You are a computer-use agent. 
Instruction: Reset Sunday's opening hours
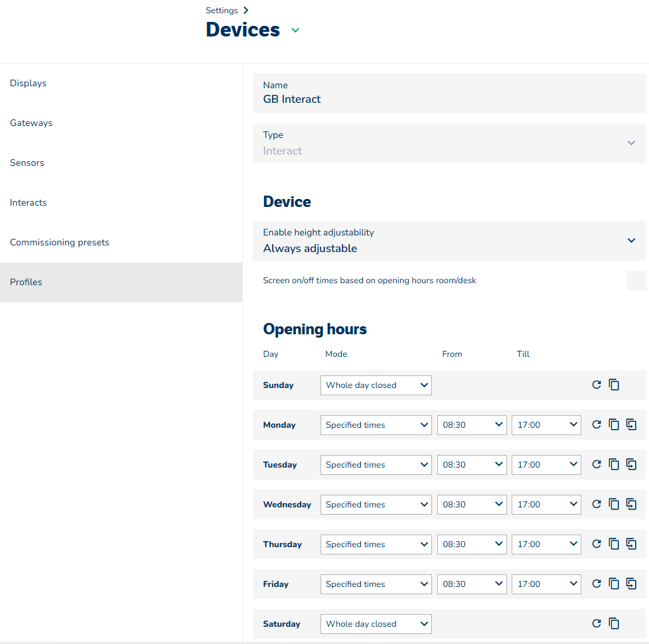point(596,385)
